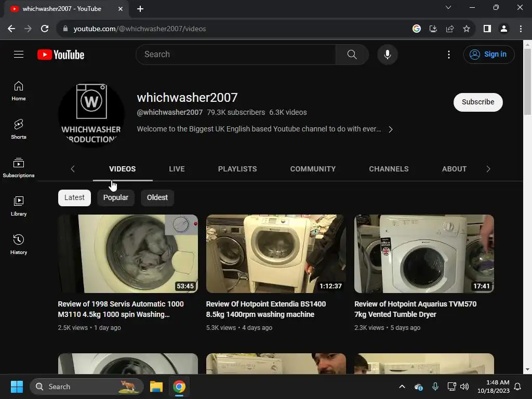Click the microphone tray icon
The width and height of the screenshot is (532, 399).
[435, 387]
